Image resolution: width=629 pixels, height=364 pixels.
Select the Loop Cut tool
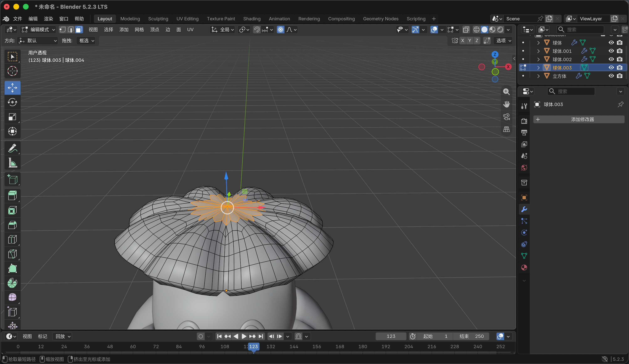(12, 240)
